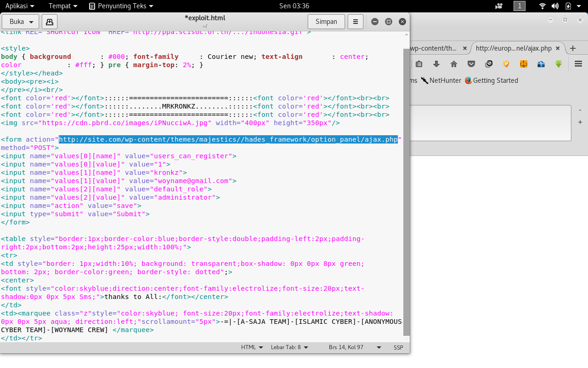Click the minus button beside Firefox text box
This screenshot has height=368, width=588.
[x=580, y=110]
